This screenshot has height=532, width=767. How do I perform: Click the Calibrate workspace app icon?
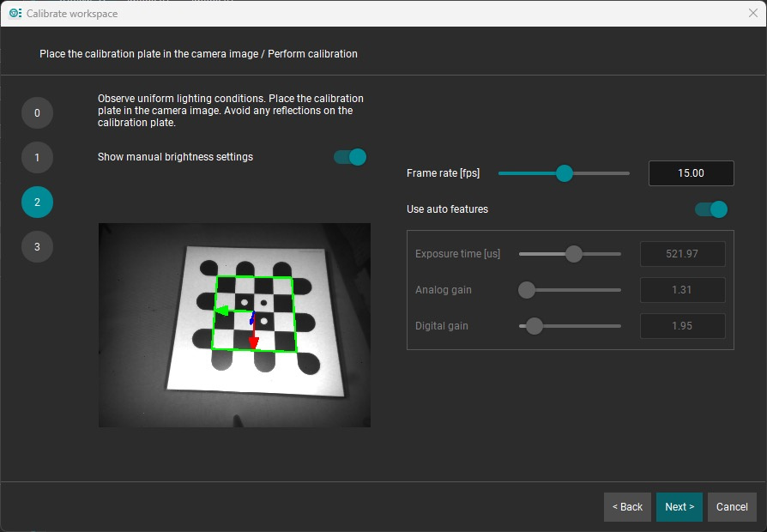tap(15, 13)
